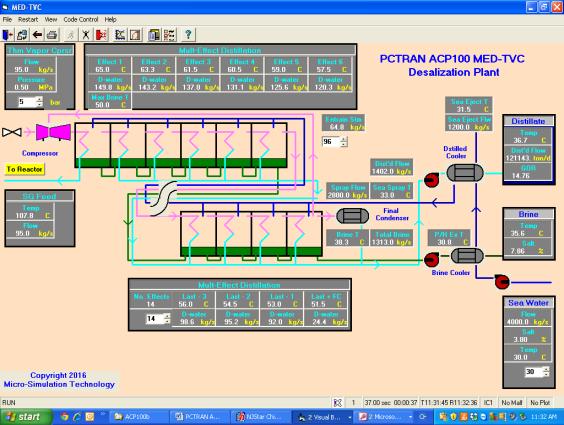The image size is (564, 425).
Task: Open Chrome from the quick launch
Action: point(65,417)
